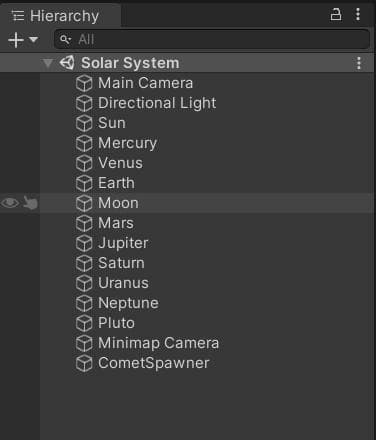Select the Mars object
This screenshot has height=440, width=376.
(x=116, y=223)
